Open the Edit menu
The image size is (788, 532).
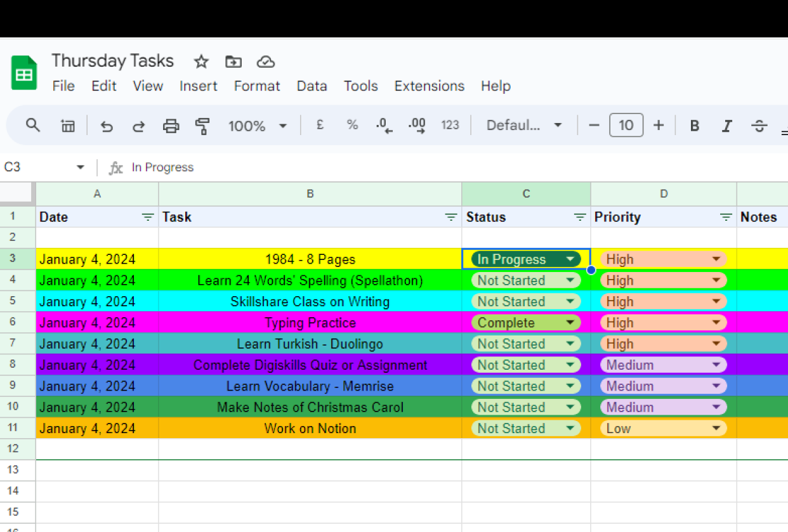click(104, 86)
